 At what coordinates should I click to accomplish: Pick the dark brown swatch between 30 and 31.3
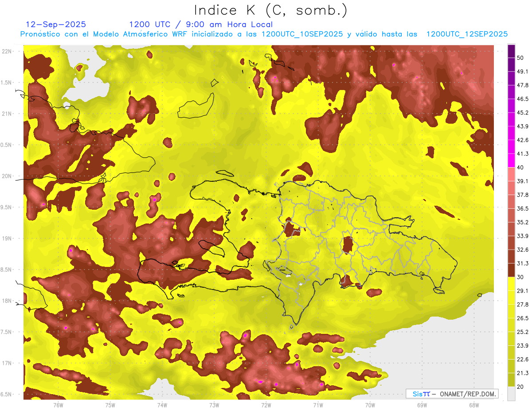point(511,270)
